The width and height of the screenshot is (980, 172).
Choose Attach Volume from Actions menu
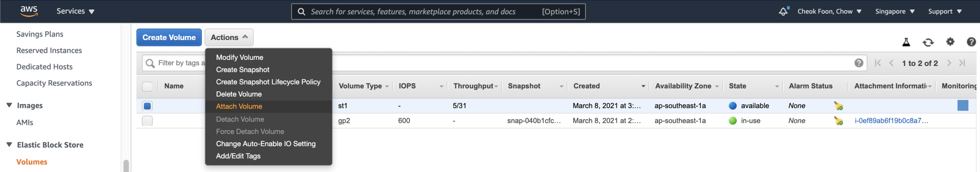239,106
